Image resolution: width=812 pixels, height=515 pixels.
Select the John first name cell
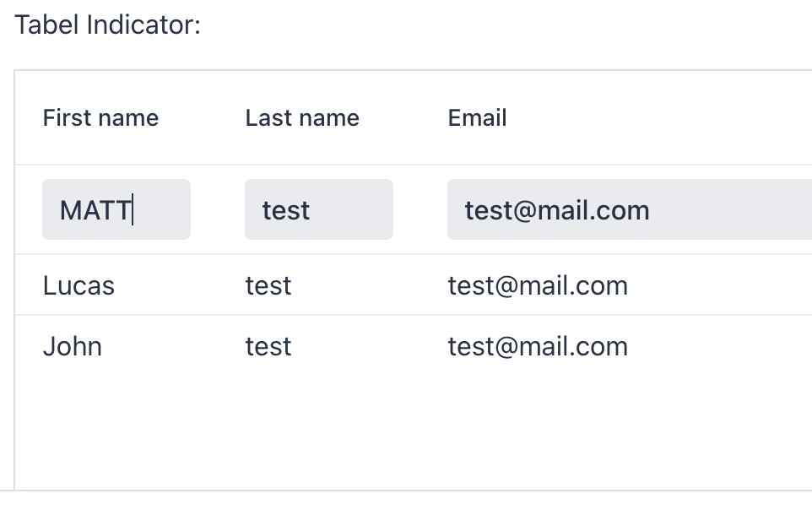(x=73, y=346)
